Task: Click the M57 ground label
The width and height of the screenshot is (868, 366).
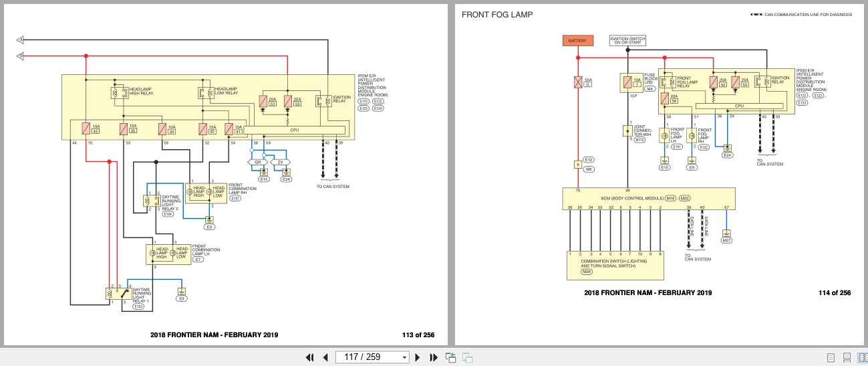Action: (726, 240)
